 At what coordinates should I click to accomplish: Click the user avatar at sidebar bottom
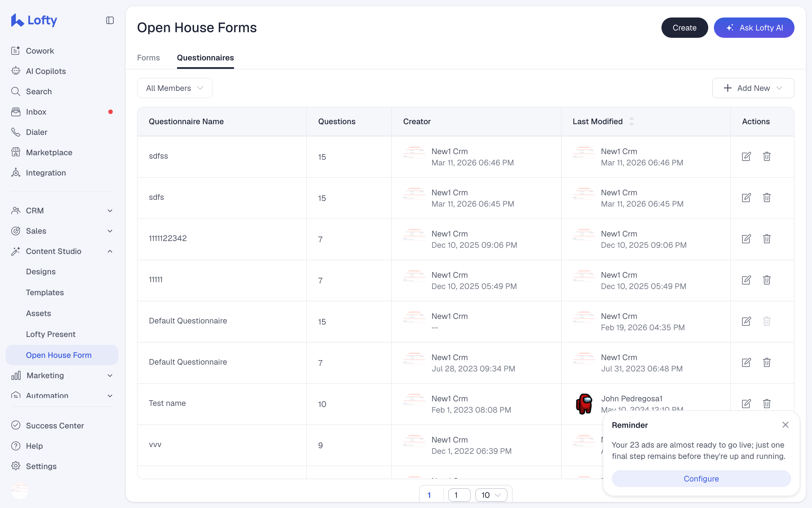click(20, 491)
